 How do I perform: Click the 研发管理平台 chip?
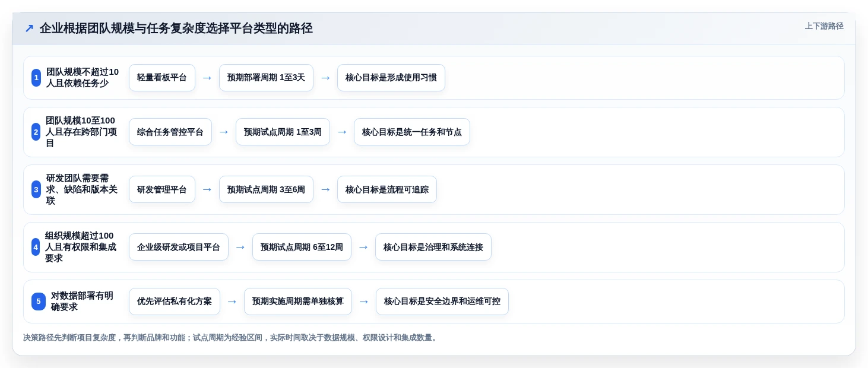coord(162,189)
